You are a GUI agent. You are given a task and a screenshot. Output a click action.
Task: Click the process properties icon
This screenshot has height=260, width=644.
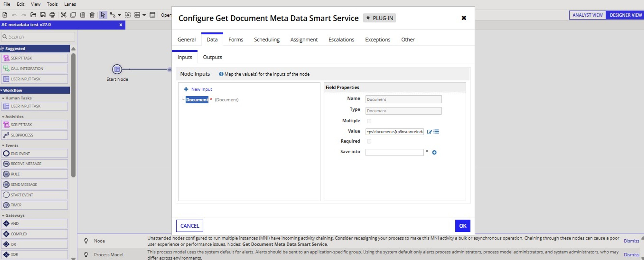(152, 15)
